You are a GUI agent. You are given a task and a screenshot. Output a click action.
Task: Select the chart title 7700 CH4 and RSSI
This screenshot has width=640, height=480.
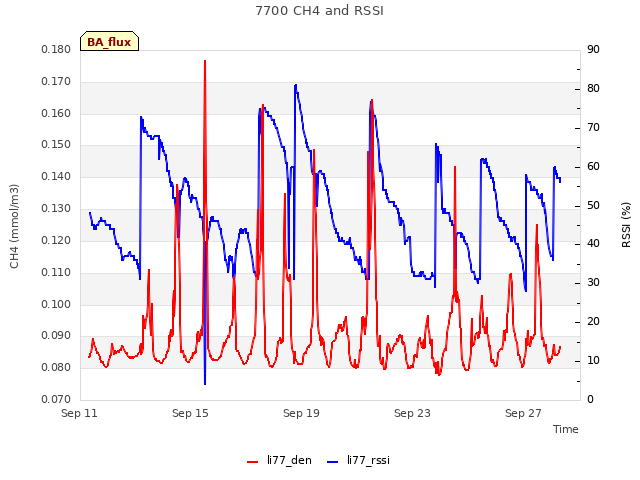pos(320,11)
